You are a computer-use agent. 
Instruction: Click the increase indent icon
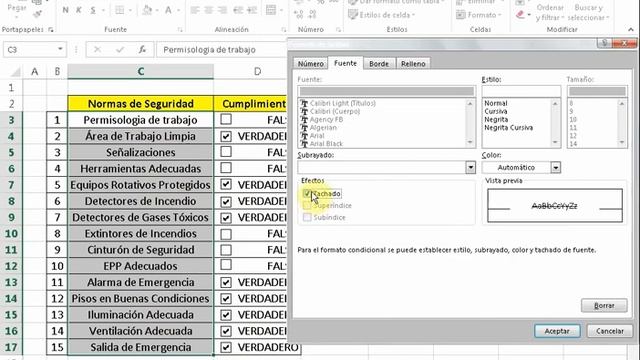click(x=252, y=10)
